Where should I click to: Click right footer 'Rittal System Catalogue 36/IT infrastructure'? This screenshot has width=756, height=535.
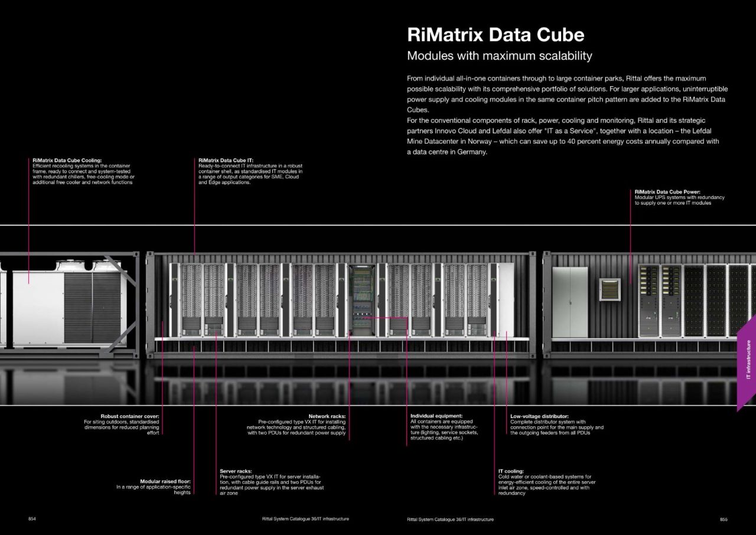tap(451, 519)
